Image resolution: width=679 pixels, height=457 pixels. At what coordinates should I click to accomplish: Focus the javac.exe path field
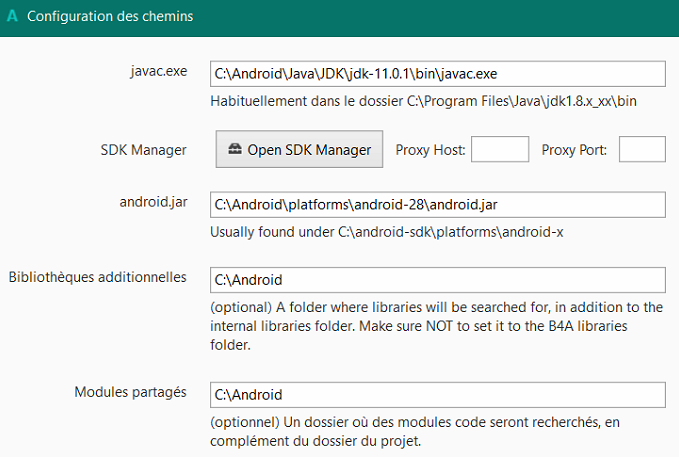tap(437, 74)
